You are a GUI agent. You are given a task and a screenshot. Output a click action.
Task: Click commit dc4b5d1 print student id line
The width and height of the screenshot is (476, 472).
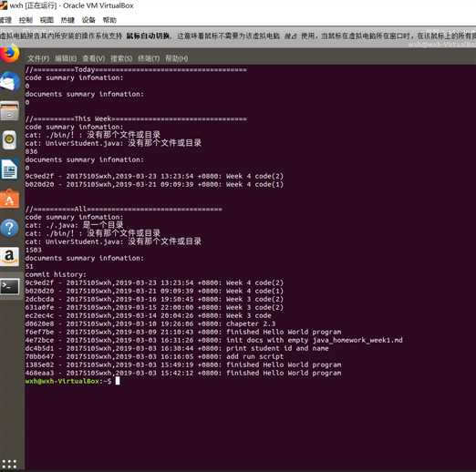pyautogui.click(x=177, y=348)
